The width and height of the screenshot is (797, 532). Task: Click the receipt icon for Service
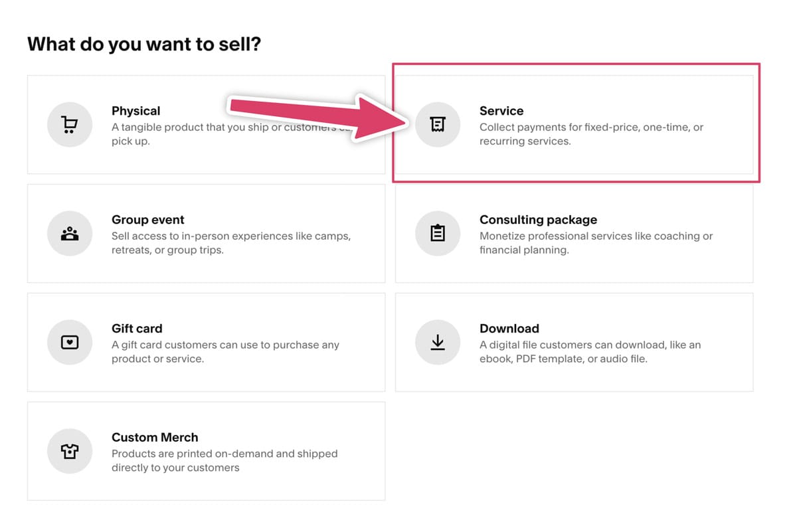[x=438, y=124]
